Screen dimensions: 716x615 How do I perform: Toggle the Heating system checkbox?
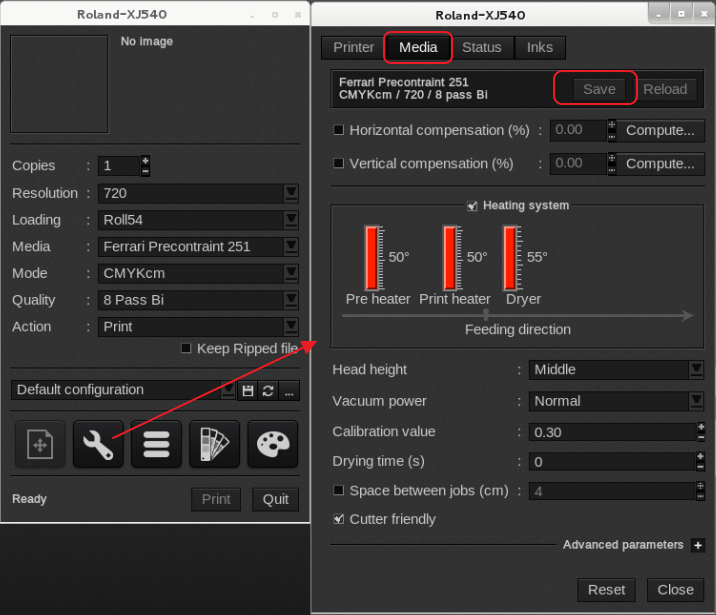[x=472, y=205]
